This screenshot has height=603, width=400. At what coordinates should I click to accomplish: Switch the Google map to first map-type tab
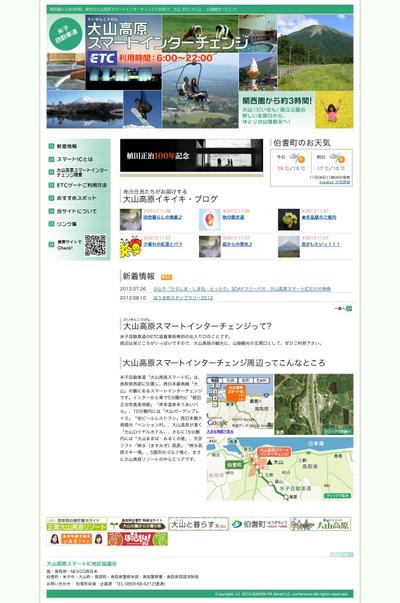[x=215, y=380]
